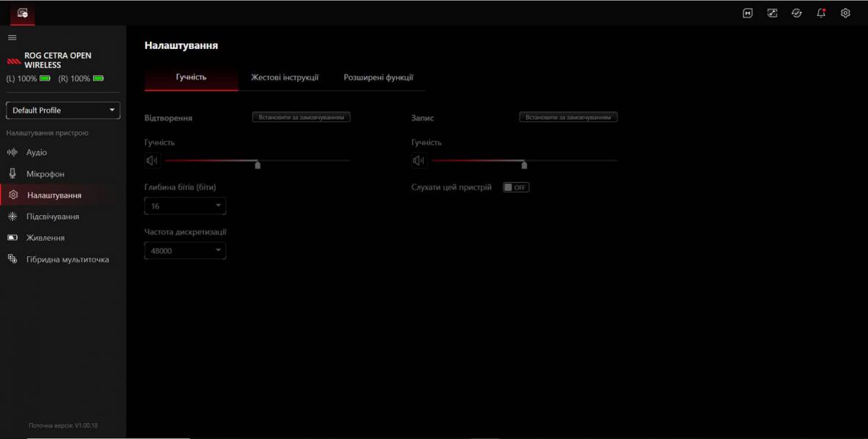Image resolution: width=868 pixels, height=439 pixels.
Task: Reset recording with Встановити за замовчуванням button
Action: point(568,117)
